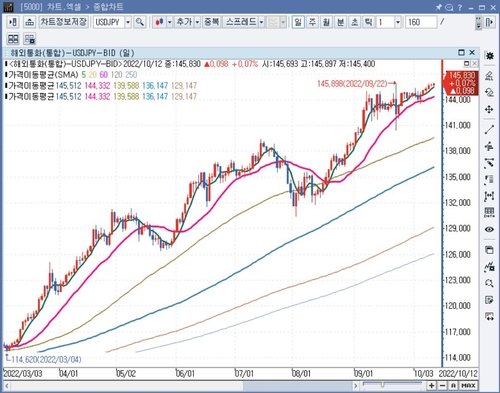Click the grid layout settings icon in second row
The height and width of the screenshot is (393, 500).
tap(30, 39)
